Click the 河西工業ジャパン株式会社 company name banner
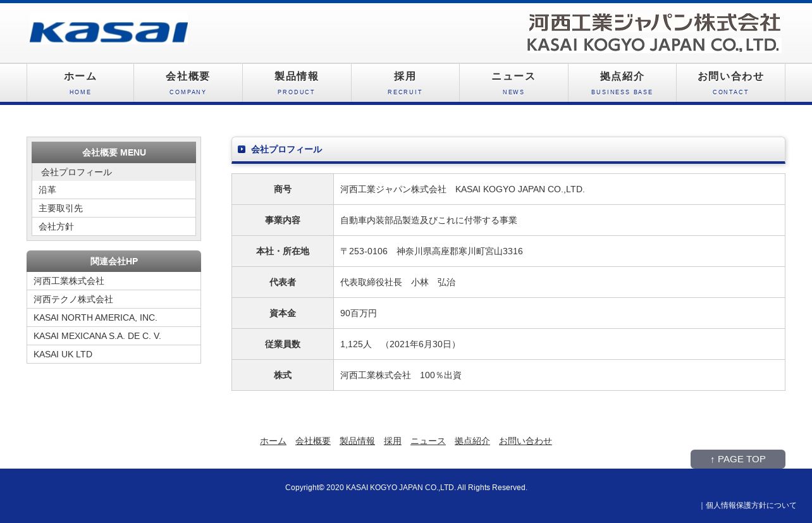 pos(654,33)
